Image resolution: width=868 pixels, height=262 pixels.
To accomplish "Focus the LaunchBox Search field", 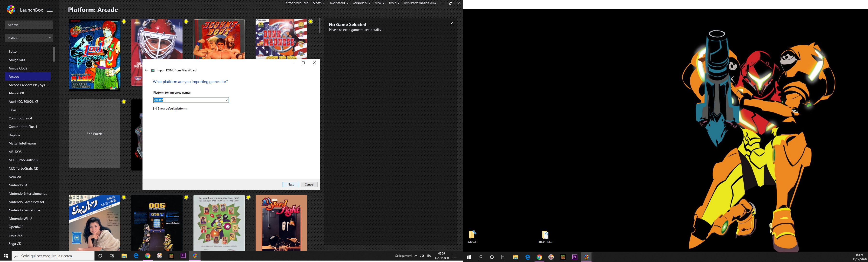I will 29,25.
